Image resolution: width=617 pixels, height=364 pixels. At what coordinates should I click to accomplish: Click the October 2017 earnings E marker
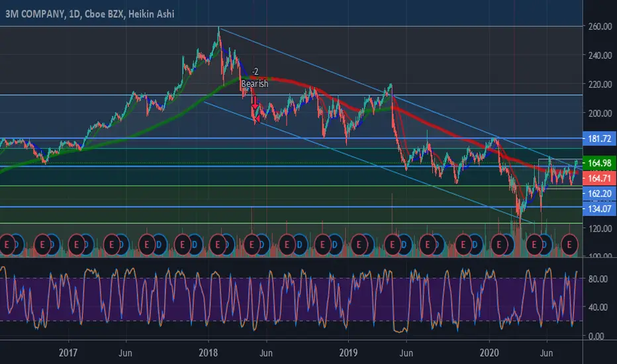point(183,245)
